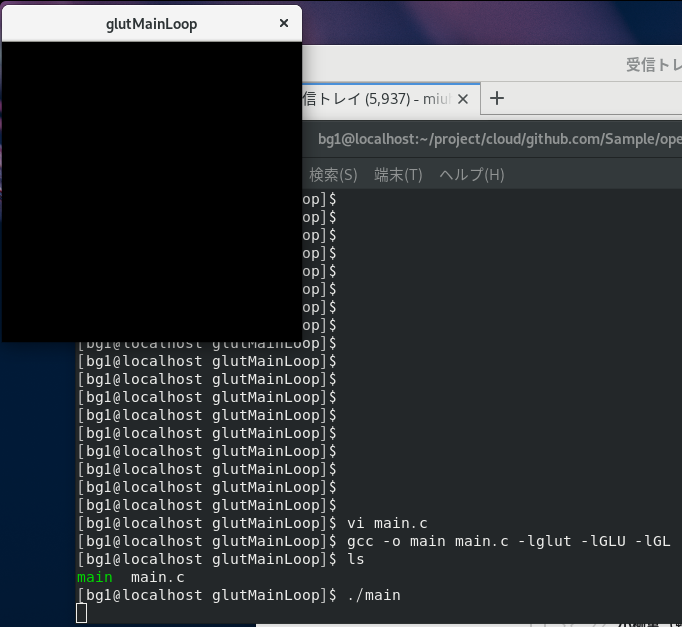Image resolution: width=682 pixels, height=627 pixels.
Task: Click the 'vi main.c' command text
Action: [x=387, y=523]
